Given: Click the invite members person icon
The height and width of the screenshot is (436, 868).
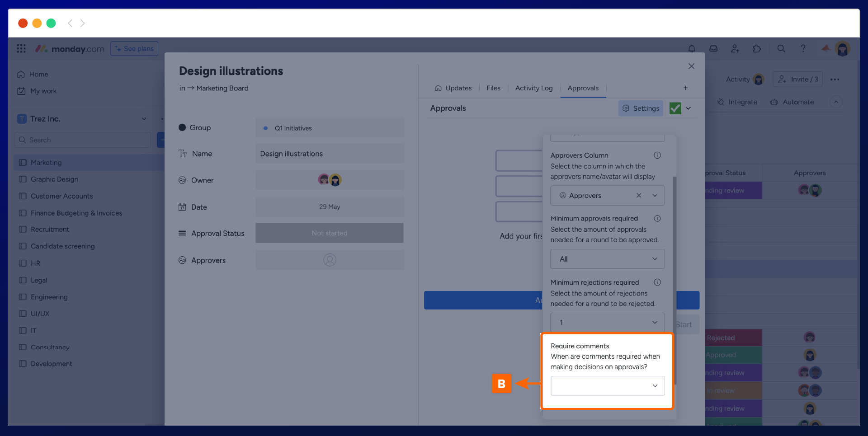Looking at the screenshot, I should (x=735, y=49).
